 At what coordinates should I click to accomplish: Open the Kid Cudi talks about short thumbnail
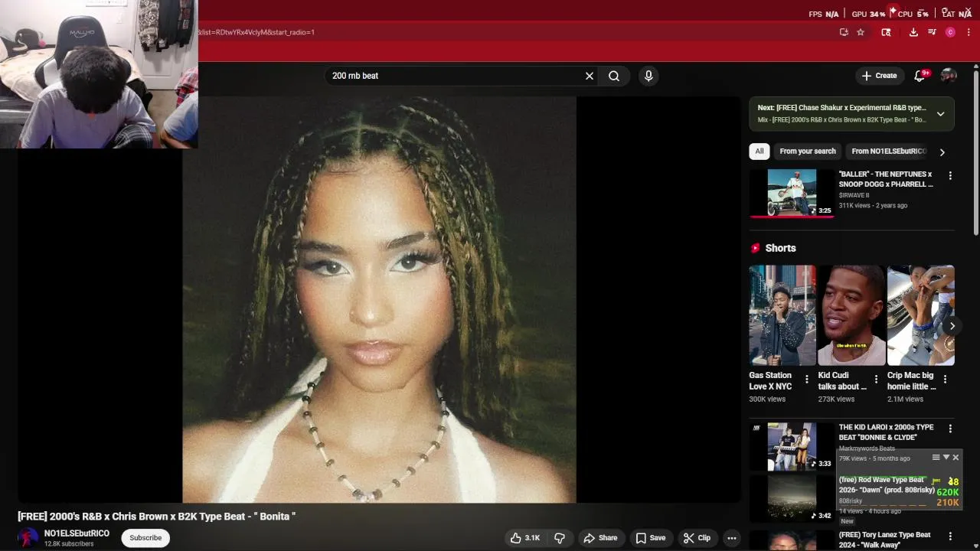851,315
